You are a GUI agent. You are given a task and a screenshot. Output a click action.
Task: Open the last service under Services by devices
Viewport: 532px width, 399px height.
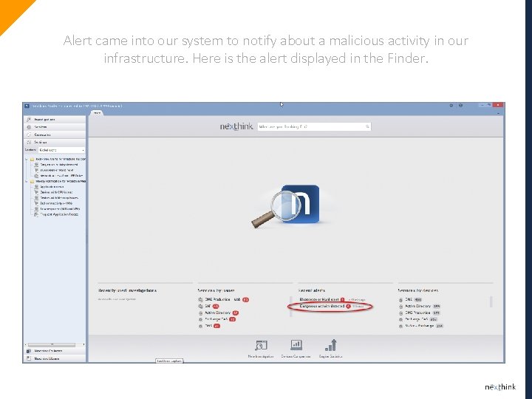[x=420, y=326]
